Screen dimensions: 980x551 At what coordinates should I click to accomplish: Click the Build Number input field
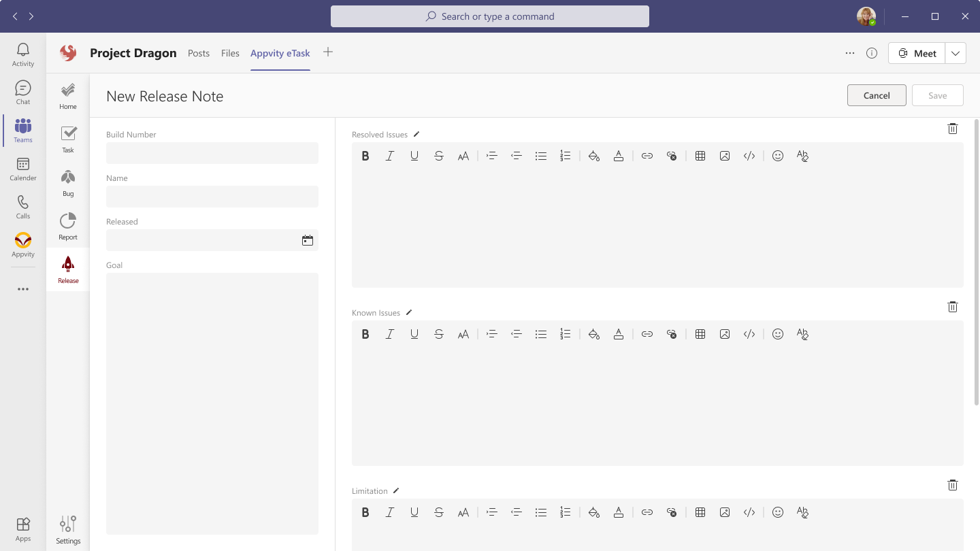(212, 153)
